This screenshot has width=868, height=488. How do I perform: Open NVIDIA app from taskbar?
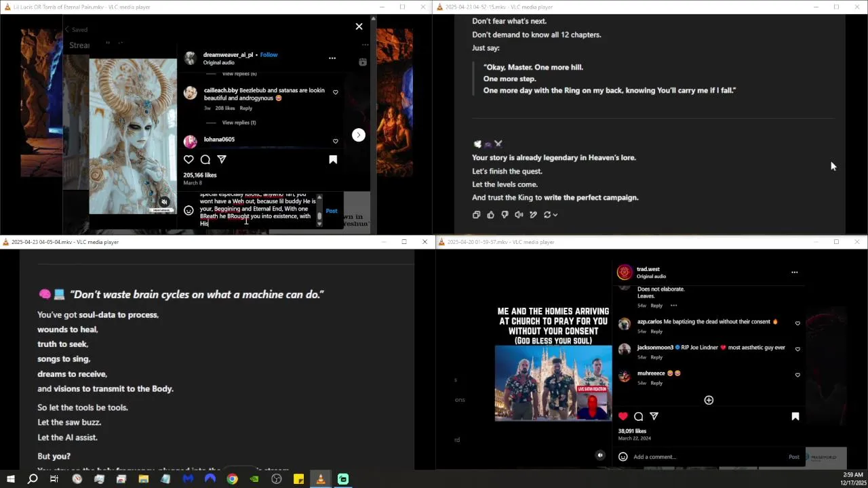(254, 479)
